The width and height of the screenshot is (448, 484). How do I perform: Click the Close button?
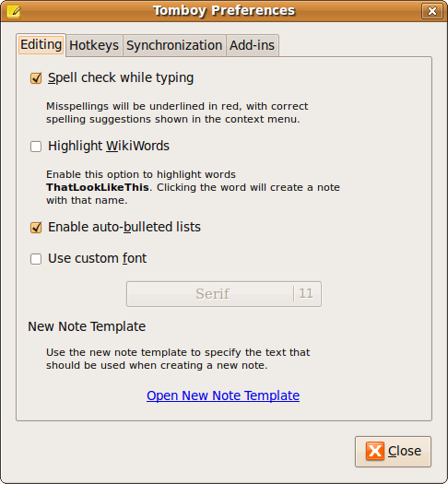393,452
